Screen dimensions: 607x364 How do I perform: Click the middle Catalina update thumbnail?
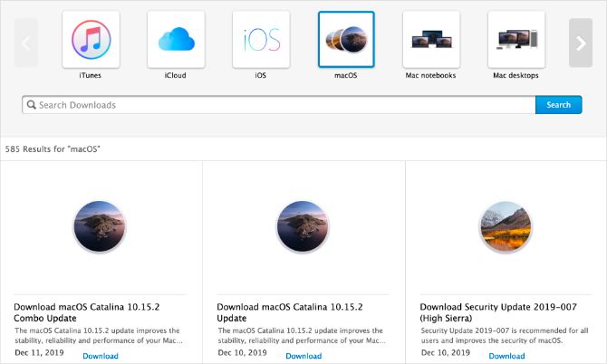point(303,226)
